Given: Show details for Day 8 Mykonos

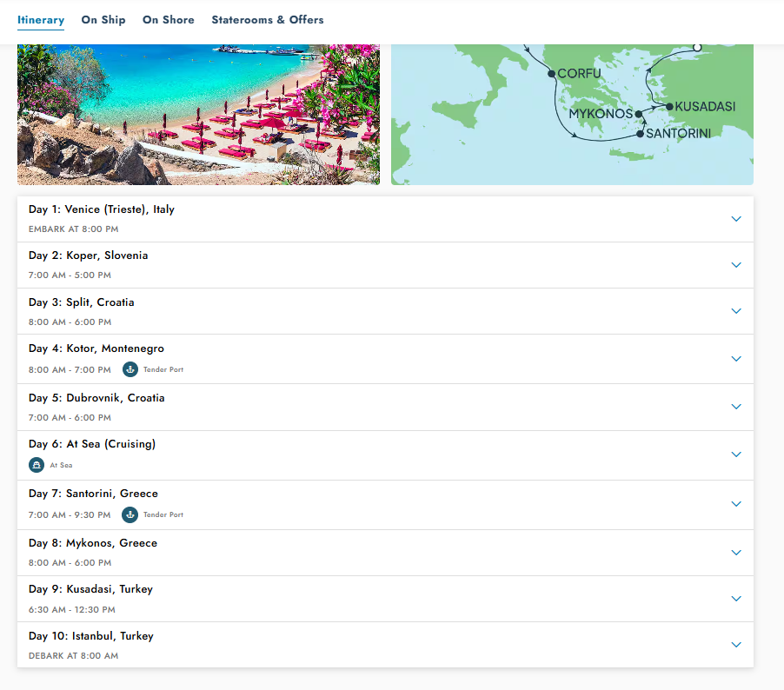Looking at the screenshot, I should (736, 553).
